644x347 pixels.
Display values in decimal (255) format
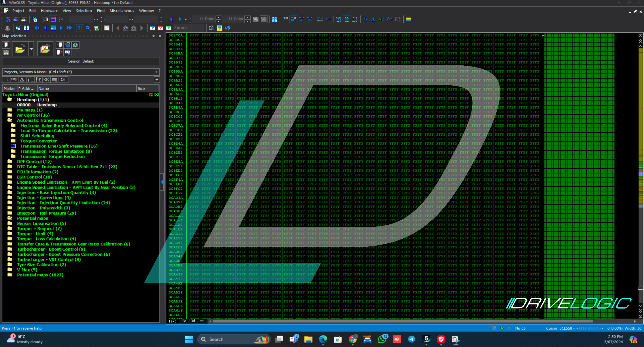(x=339, y=19)
